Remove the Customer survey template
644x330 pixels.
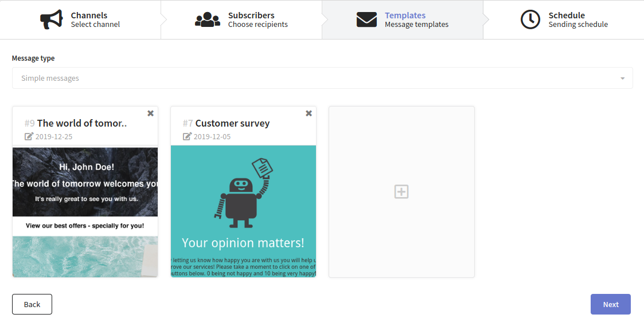coord(309,113)
